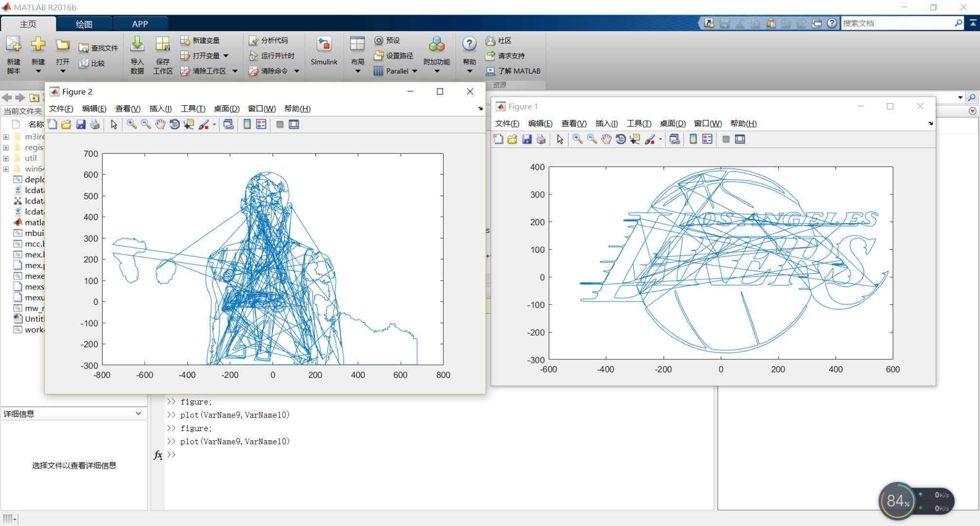The height and width of the screenshot is (526, 980).
Task: Select Rotate 3D tool in Figure 2
Action: pos(174,124)
